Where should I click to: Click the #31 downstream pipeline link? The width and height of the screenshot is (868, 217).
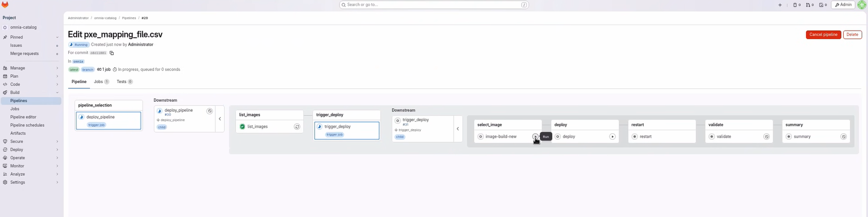coord(405,125)
